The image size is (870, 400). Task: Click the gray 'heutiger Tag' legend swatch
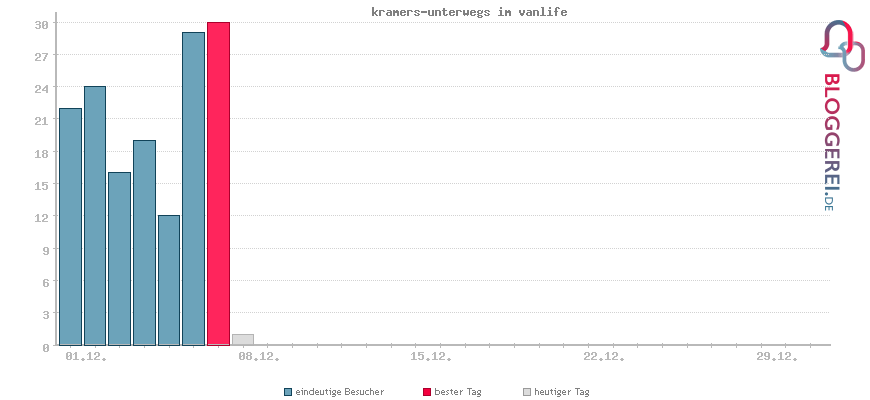tap(527, 392)
